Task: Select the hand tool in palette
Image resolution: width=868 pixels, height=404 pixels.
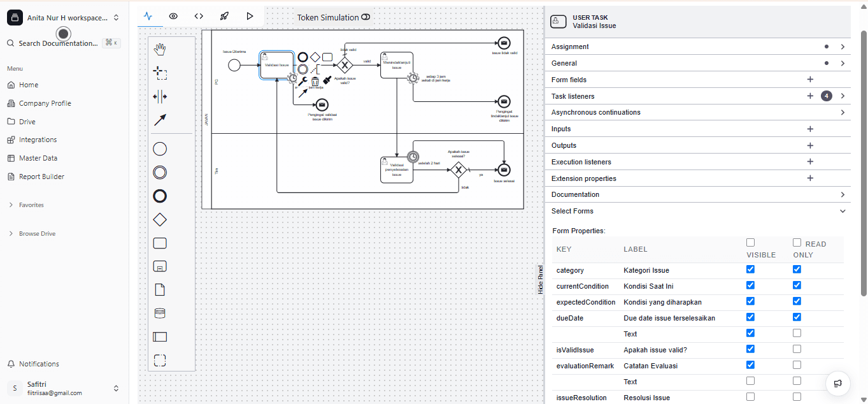Action: coord(160,50)
